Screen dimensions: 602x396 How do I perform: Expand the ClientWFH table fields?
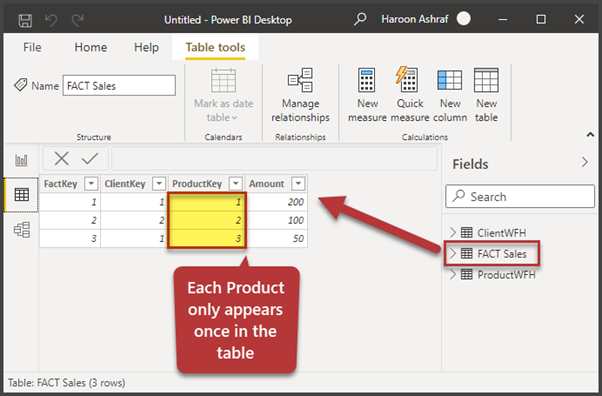click(453, 232)
